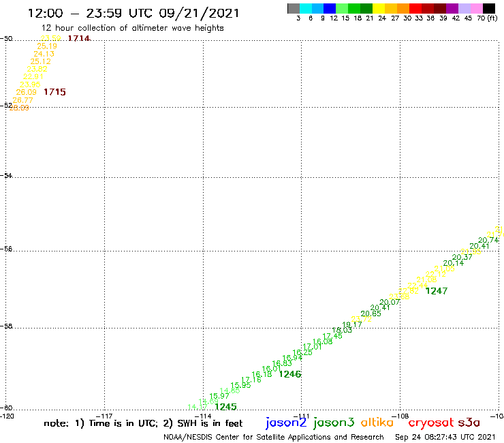
Task: Select the 20.07 wave height reading
Action: pyautogui.click(x=390, y=303)
